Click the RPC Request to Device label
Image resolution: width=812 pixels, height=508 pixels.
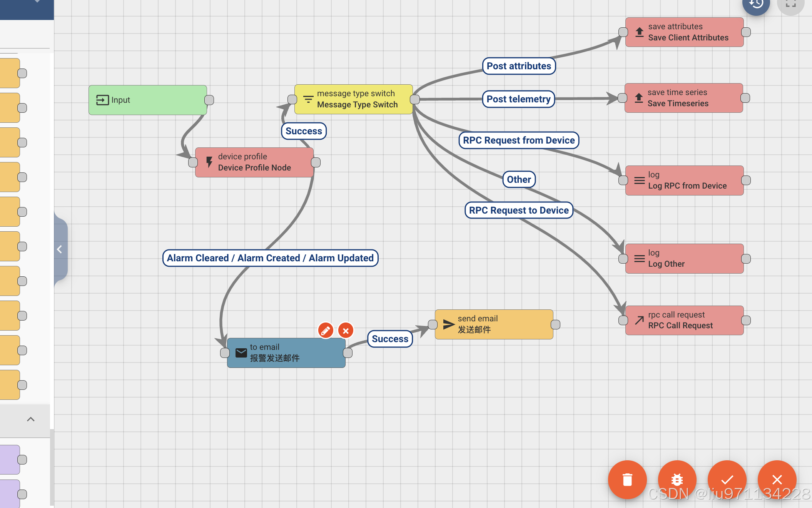(519, 211)
